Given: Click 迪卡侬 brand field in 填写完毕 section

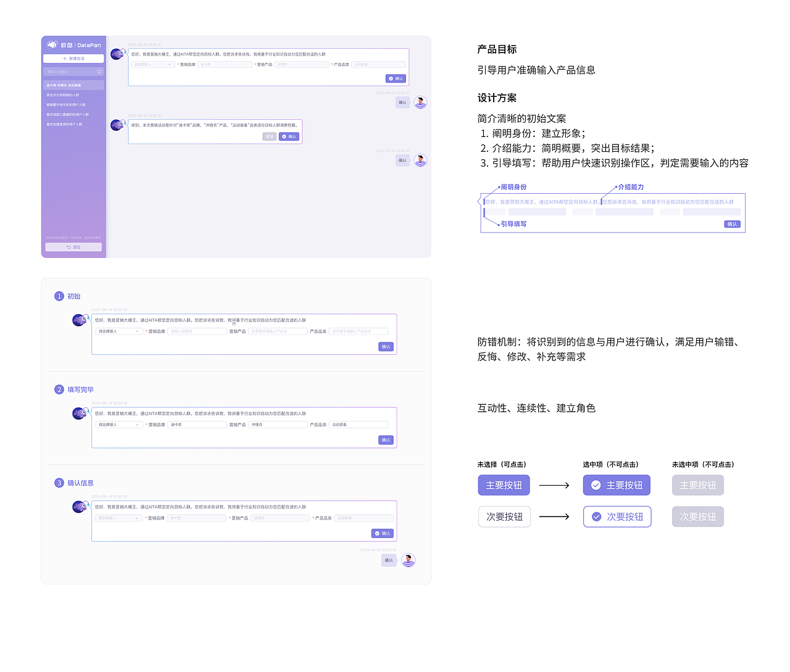Looking at the screenshot, I should pyautogui.click(x=197, y=425).
